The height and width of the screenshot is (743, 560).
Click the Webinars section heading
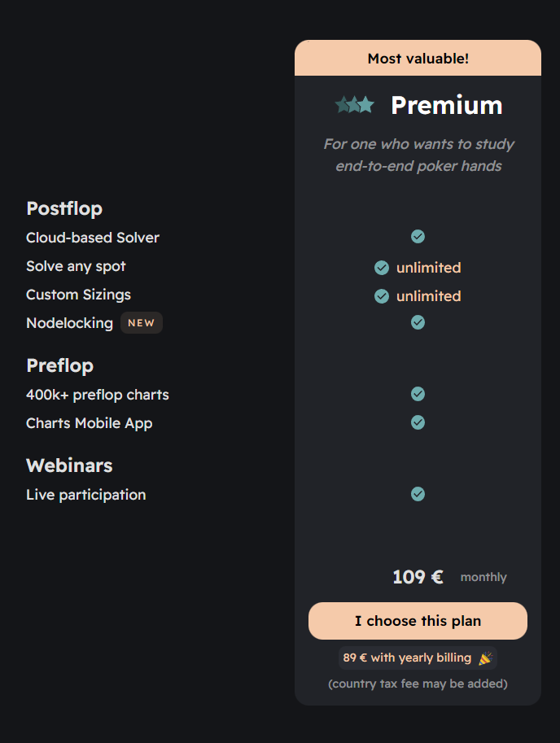pyautogui.click(x=69, y=465)
